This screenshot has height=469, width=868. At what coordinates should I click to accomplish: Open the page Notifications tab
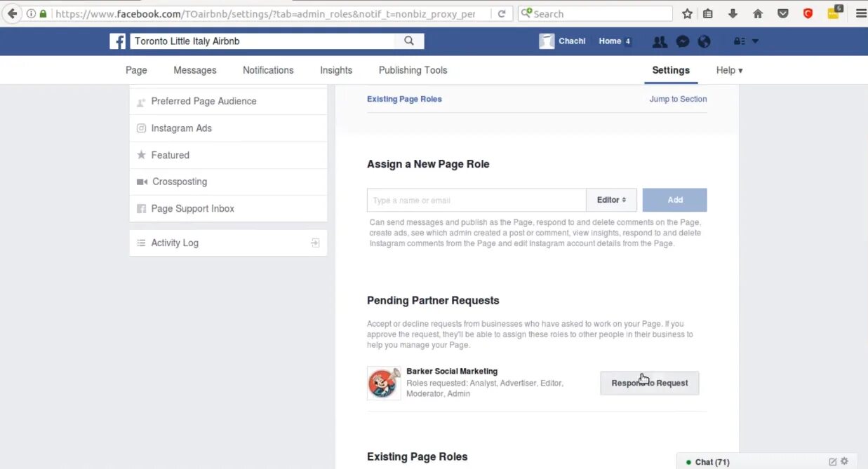[268, 70]
